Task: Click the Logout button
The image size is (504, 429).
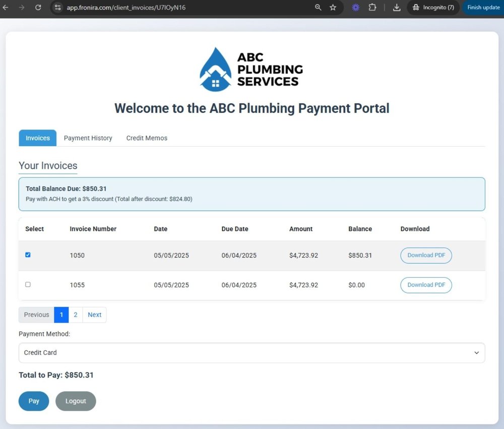Action: 76,401
